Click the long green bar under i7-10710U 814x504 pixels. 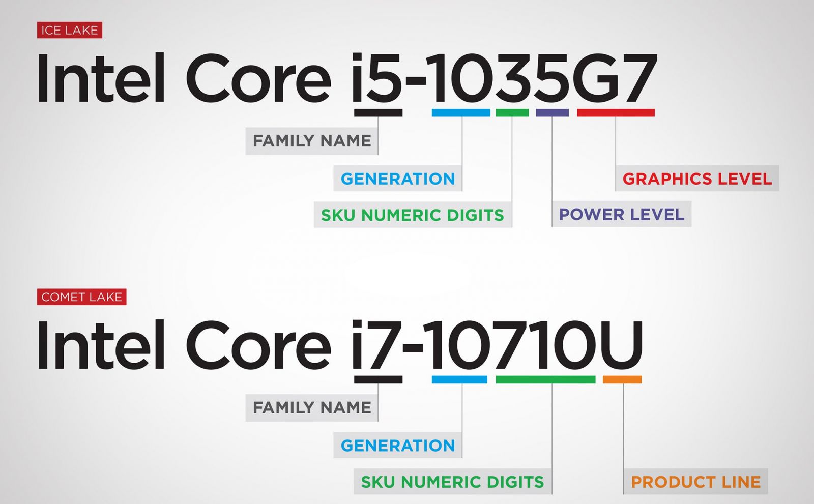pyautogui.click(x=545, y=379)
